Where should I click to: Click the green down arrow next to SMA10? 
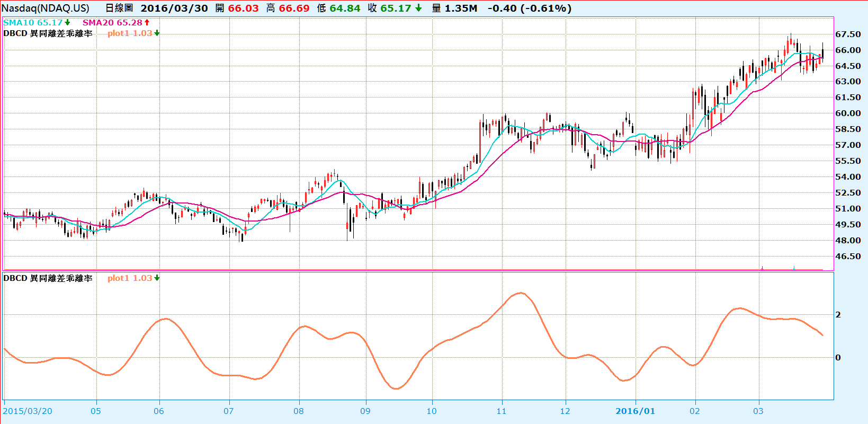[67, 22]
